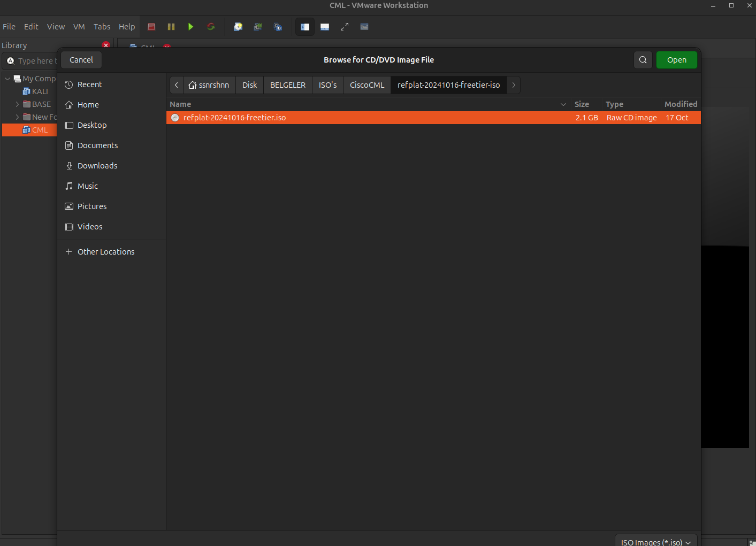This screenshot has width=756, height=546.
Task: Expand the BASE folder in Library tree
Action: 17,104
